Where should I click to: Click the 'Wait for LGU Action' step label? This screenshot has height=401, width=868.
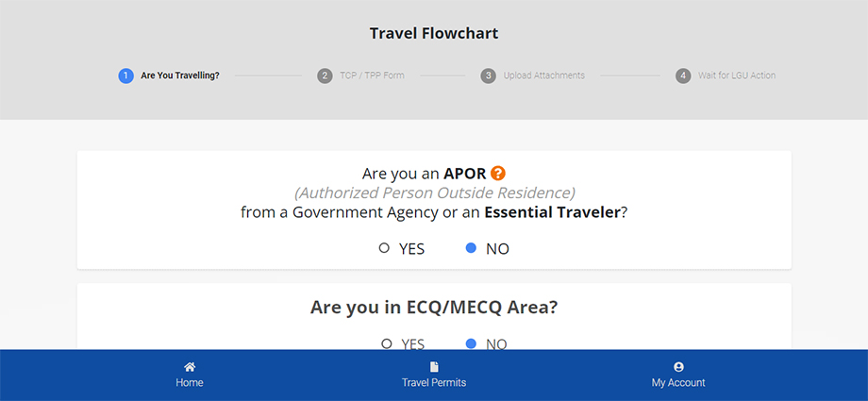click(737, 75)
